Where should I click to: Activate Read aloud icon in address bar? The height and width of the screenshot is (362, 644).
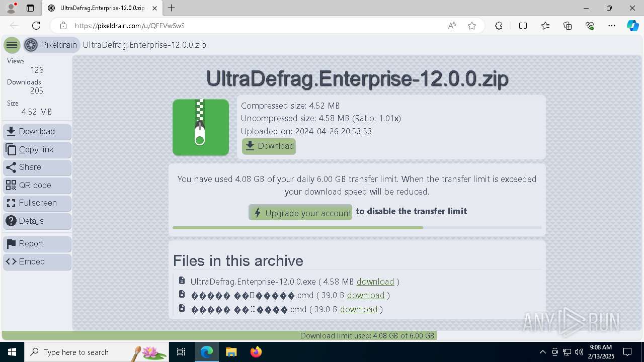pos(452,26)
